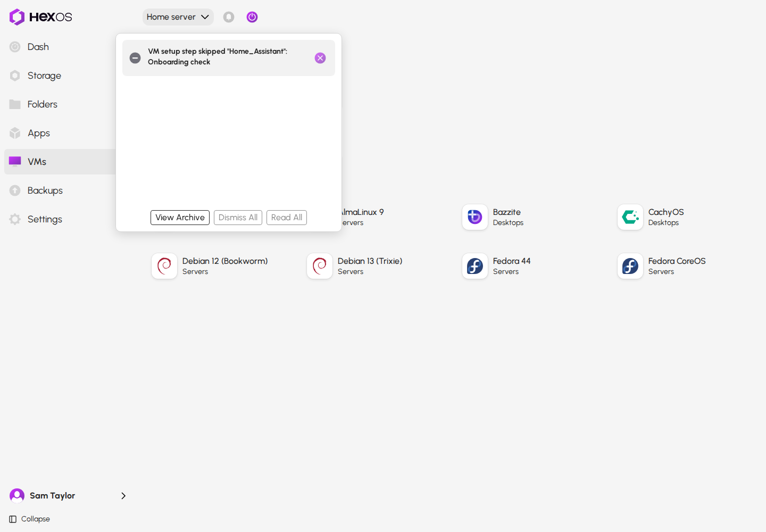The image size is (766, 532).
Task: Click the "CachyOS" name text
Action: pyautogui.click(x=666, y=212)
